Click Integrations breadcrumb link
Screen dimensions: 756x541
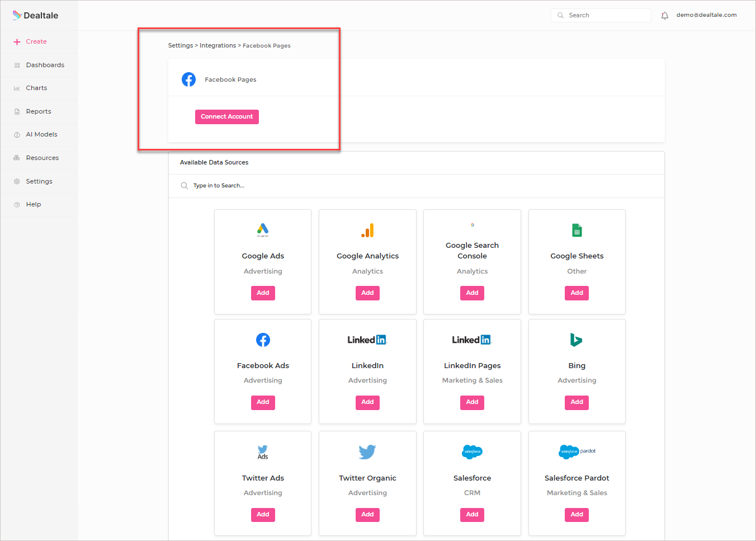pos(218,46)
